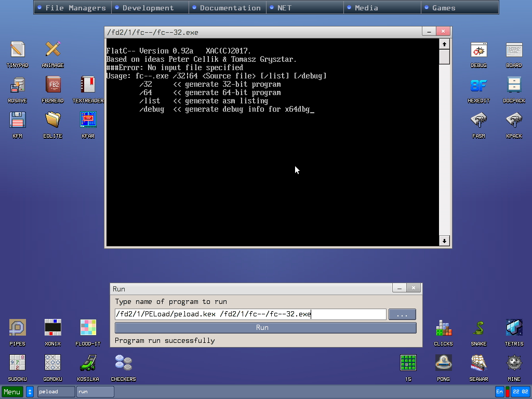Screen dimensions: 532x399
Task: Launch the Eolite file manager icon
Action: (x=52, y=121)
